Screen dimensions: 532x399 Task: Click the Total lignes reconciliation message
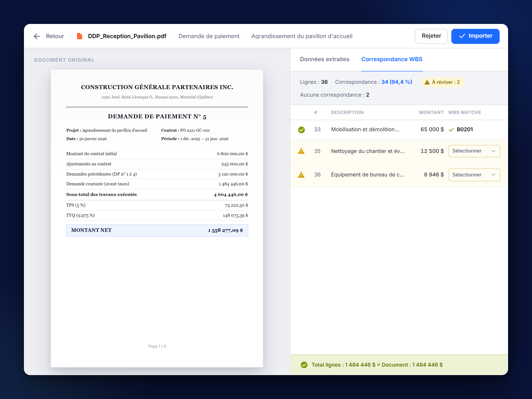pos(377,365)
